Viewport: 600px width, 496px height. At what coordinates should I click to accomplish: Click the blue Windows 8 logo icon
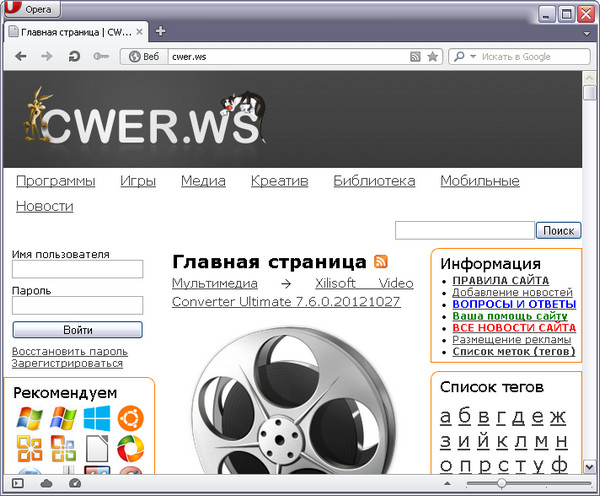[x=97, y=418]
